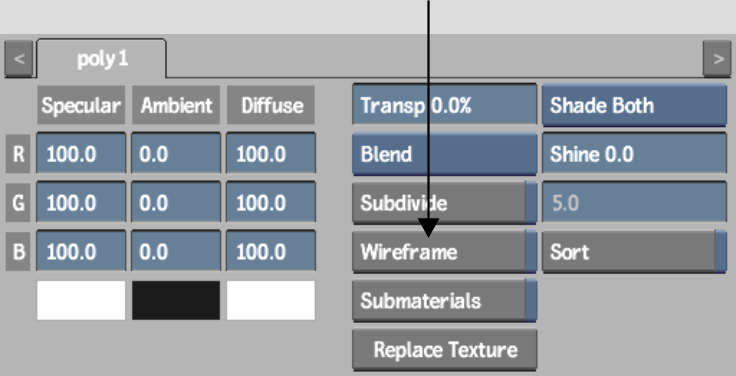Click the right tab-scroll arrow
The height and width of the screenshot is (376, 736).
click(x=717, y=59)
